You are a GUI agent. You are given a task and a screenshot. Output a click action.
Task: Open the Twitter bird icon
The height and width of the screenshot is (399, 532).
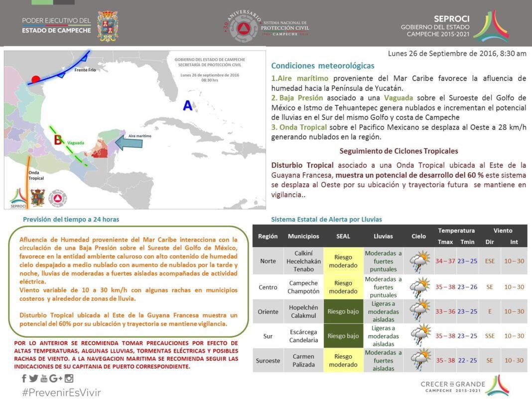33,379
